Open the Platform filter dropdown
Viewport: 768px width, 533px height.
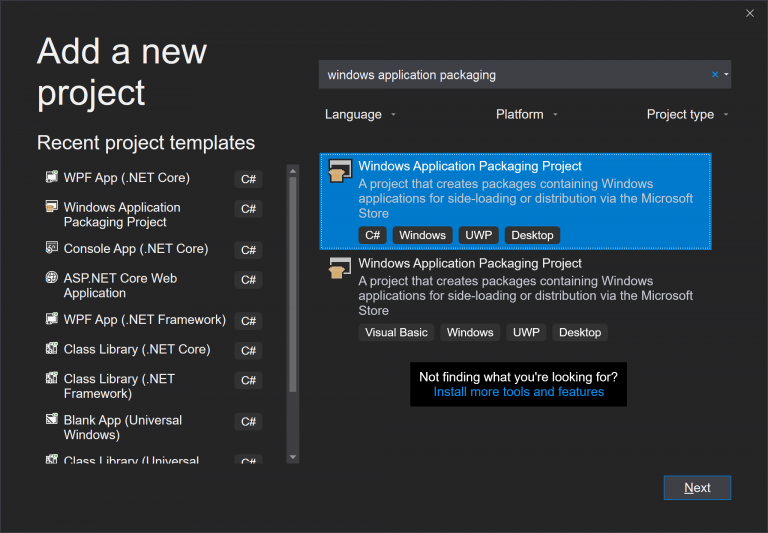(x=527, y=114)
